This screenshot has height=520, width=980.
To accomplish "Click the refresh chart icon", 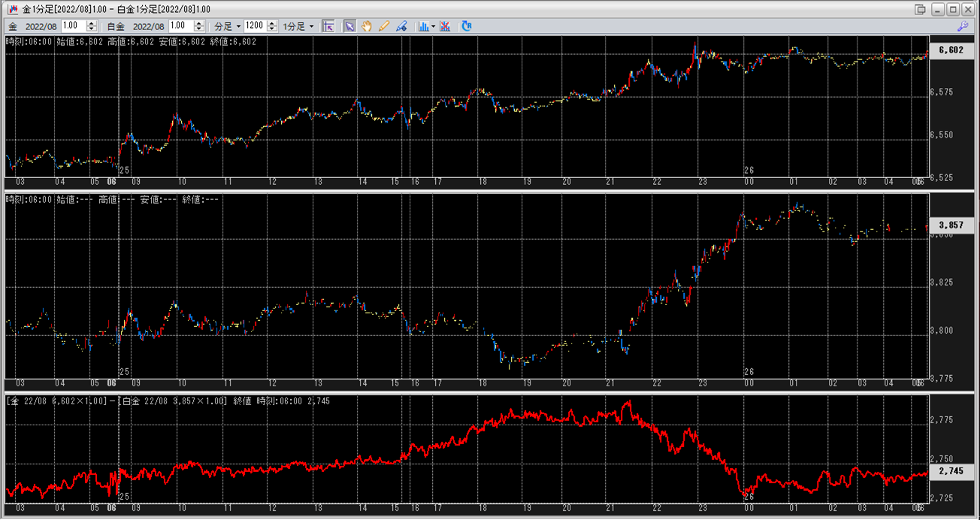I will 467,26.
